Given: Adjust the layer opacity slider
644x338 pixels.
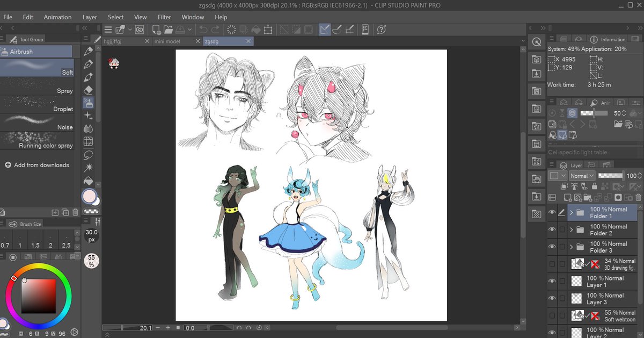Looking at the screenshot, I should 611,176.
